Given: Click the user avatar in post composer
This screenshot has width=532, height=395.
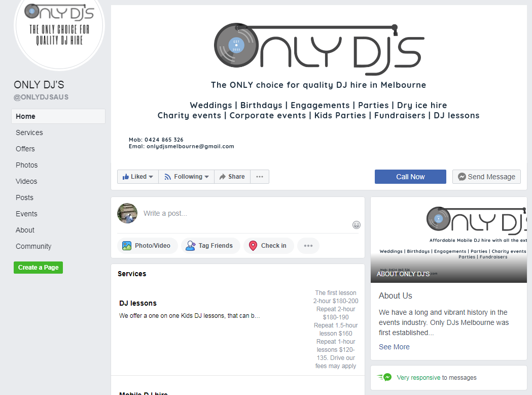Looking at the screenshot, I should [x=127, y=213].
